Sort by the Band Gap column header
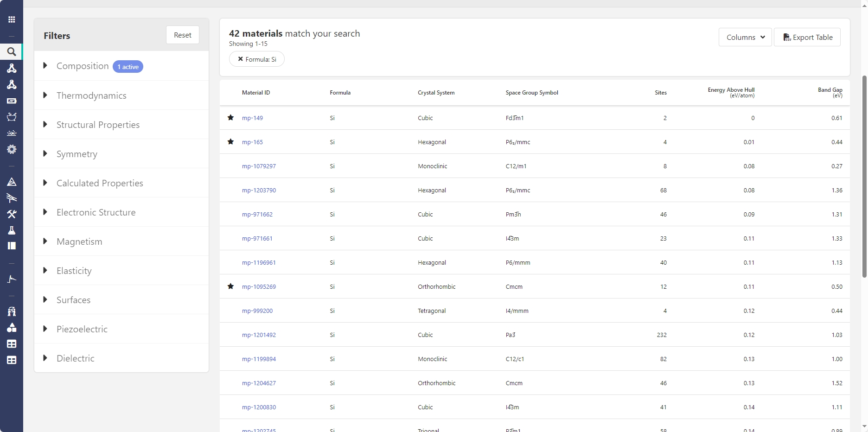Viewport: 868px width, 432px height. click(830, 92)
